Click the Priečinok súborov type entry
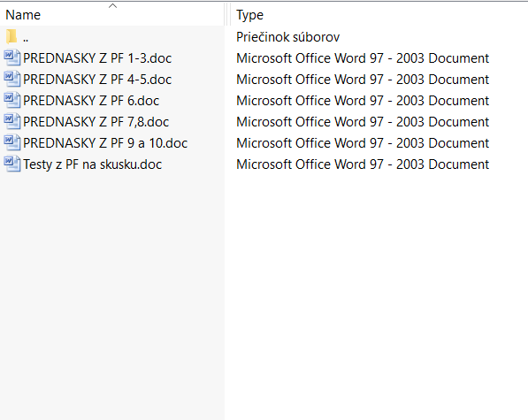Image resolution: width=528 pixels, height=420 pixels. tap(288, 37)
